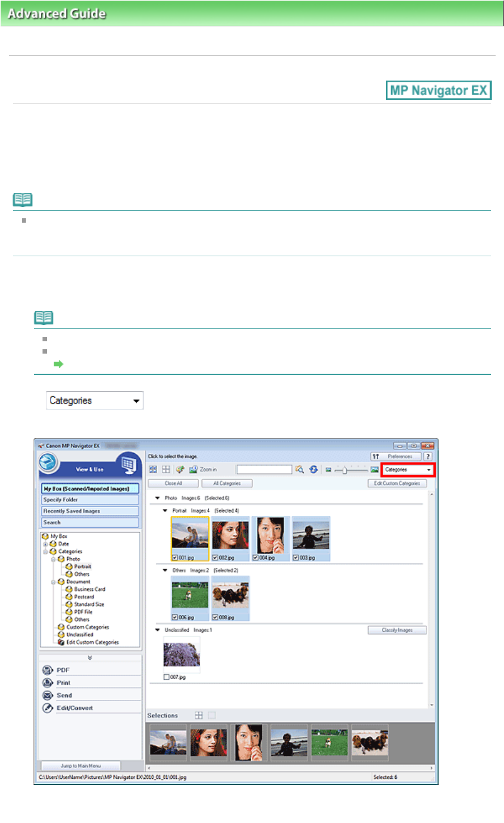Click the MP Navigator EX badge

(x=439, y=90)
